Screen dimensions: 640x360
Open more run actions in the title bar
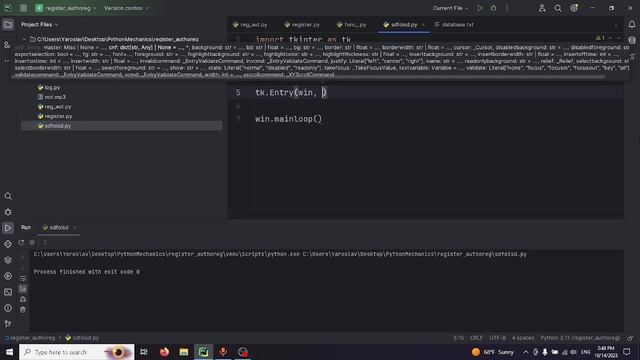click(x=507, y=8)
